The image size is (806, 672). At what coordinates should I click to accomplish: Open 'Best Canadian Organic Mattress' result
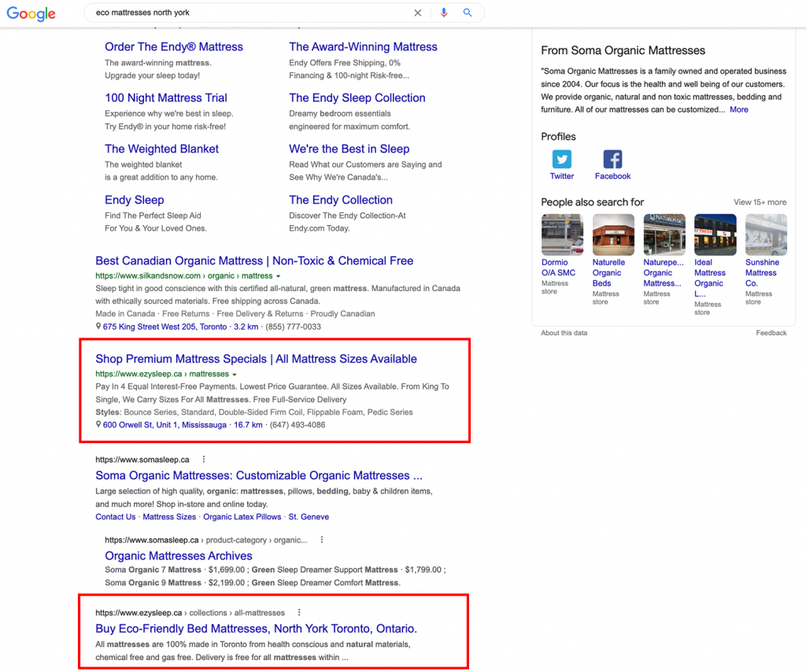(254, 260)
